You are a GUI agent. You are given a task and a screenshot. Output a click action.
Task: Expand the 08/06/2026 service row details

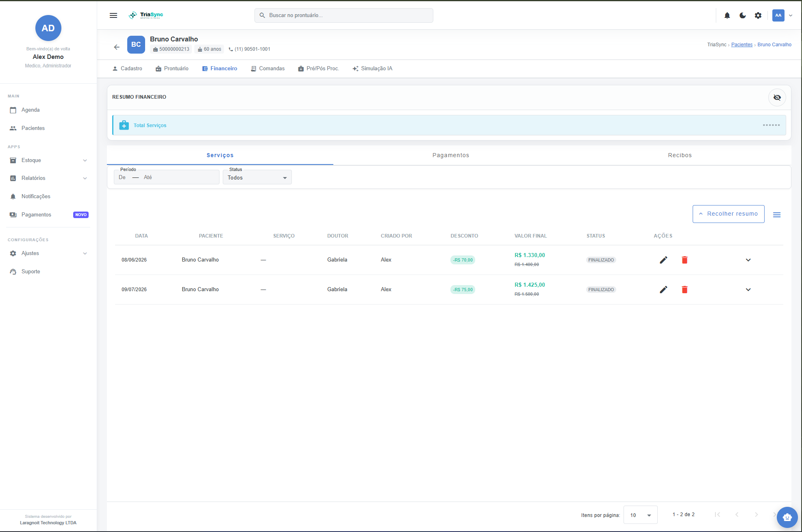748,260
